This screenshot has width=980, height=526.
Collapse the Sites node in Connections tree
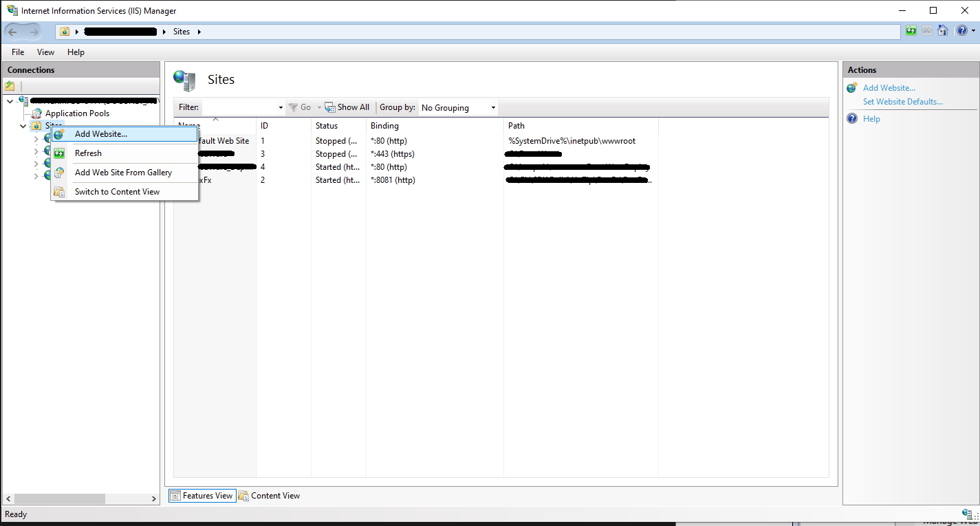point(23,126)
